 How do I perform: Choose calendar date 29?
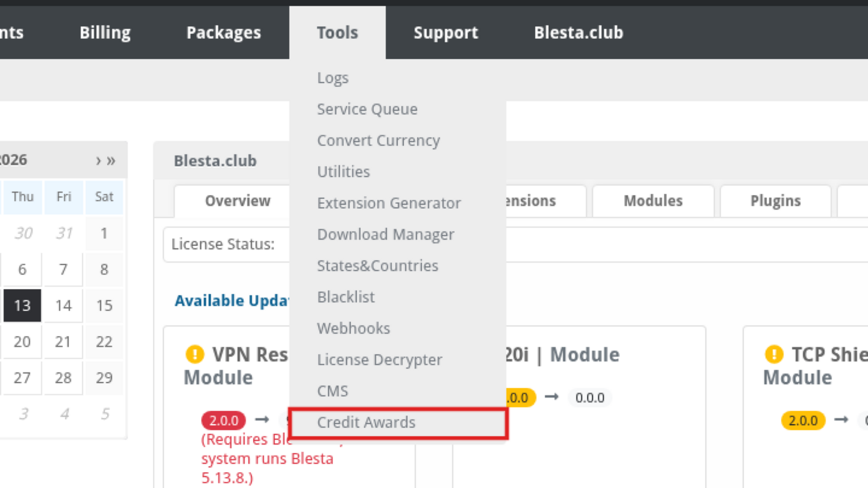click(x=104, y=378)
